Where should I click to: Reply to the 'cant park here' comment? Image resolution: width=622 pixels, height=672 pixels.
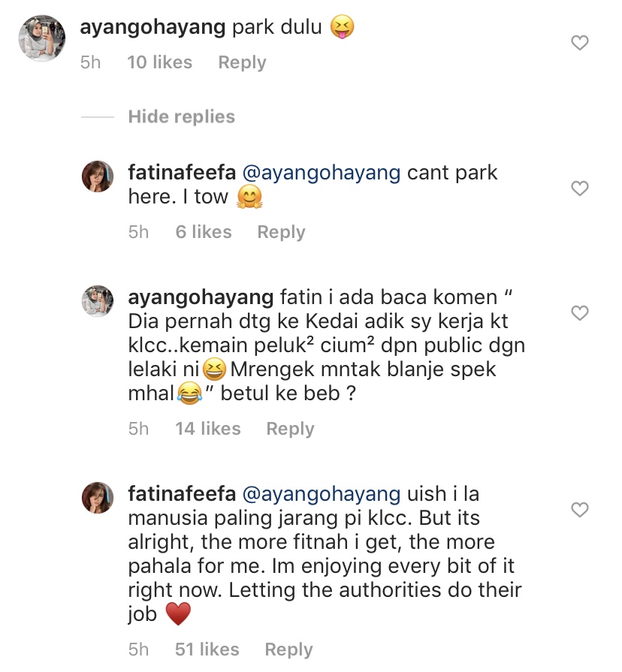281,232
